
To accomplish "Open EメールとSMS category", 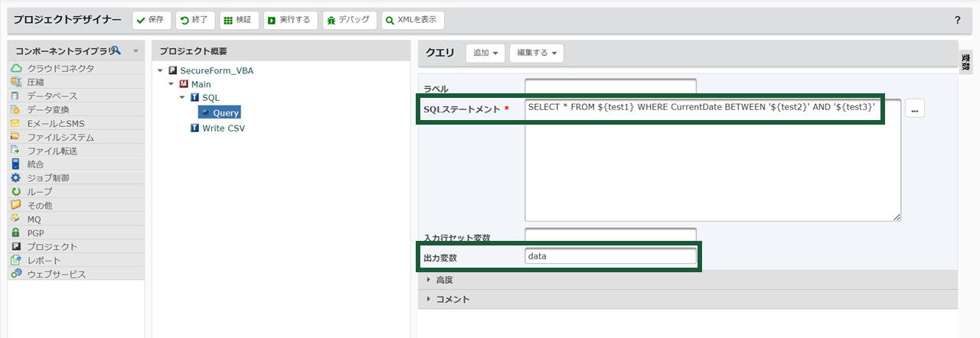I will [x=76, y=123].
